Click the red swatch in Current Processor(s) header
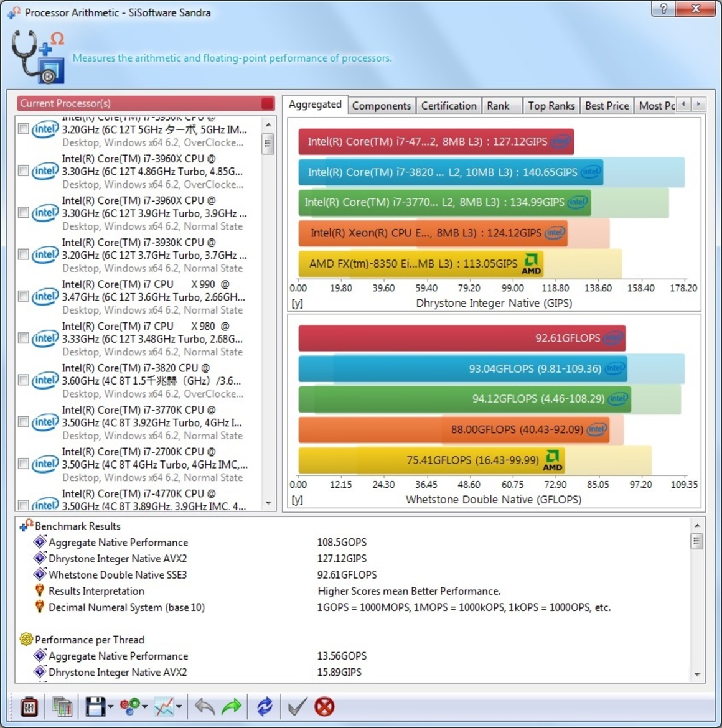The image size is (722, 728). click(268, 103)
